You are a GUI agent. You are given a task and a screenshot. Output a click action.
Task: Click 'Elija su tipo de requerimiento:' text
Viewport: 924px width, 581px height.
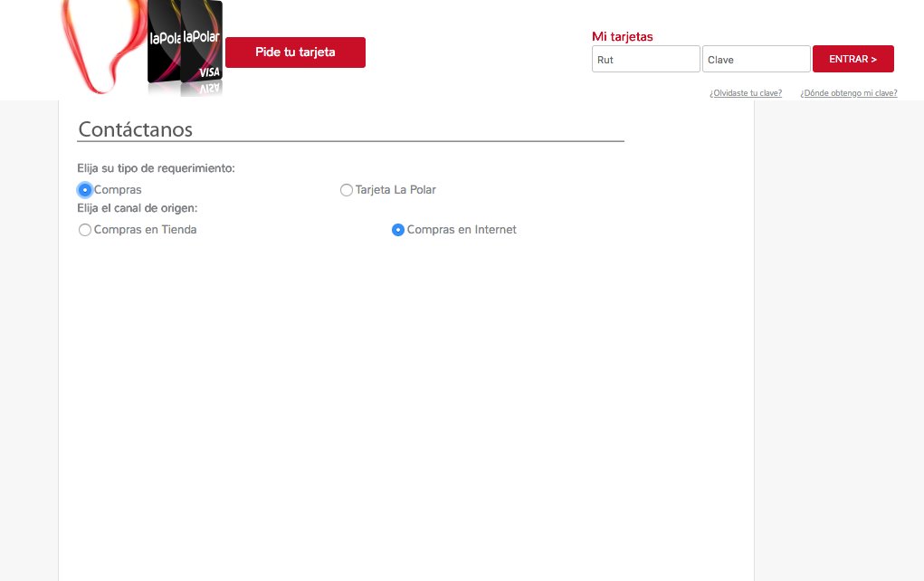[x=156, y=168]
